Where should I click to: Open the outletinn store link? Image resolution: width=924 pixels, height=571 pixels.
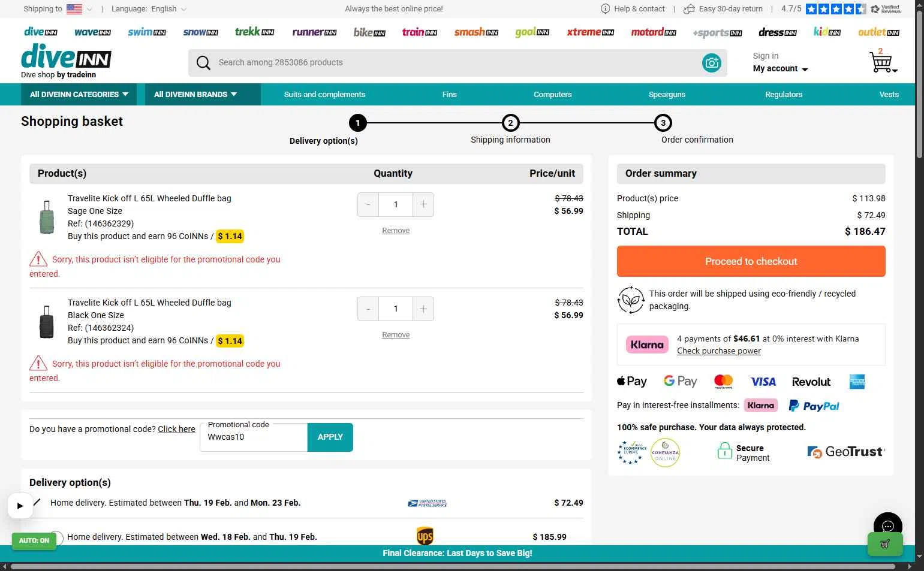(878, 32)
